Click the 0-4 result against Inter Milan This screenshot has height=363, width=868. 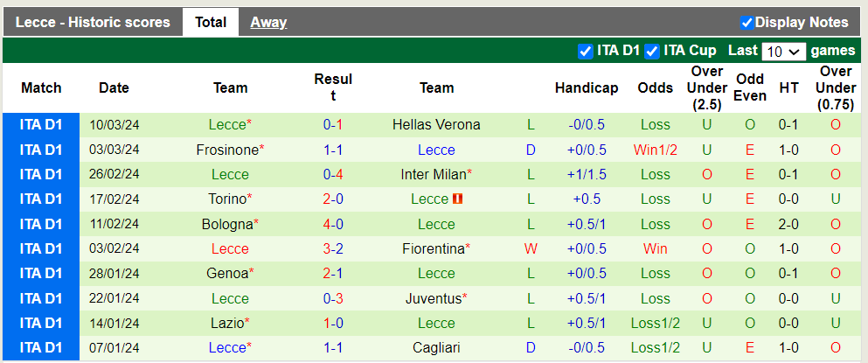(333, 175)
